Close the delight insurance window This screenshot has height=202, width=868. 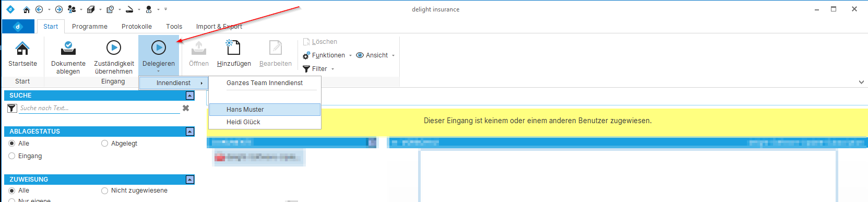(x=854, y=9)
